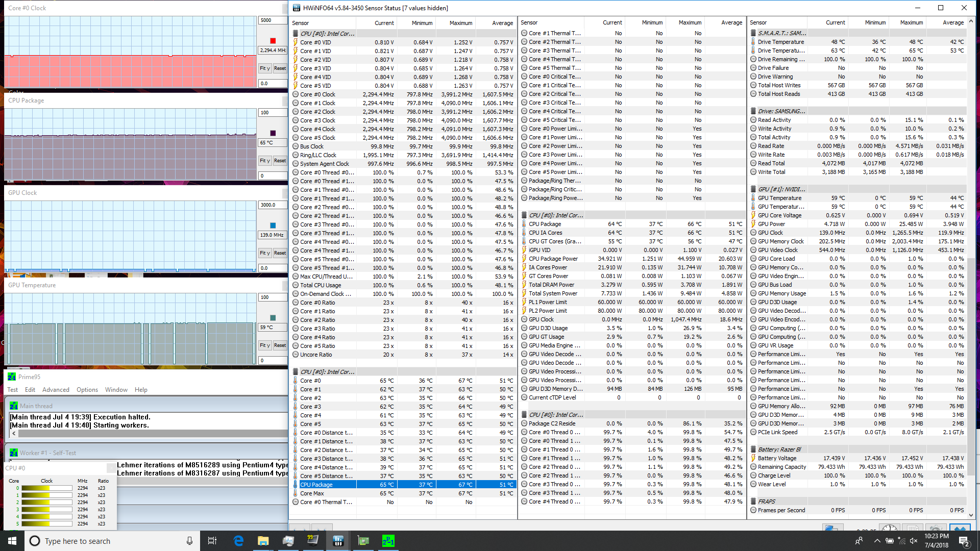Click the muted volume tray icon
The height and width of the screenshot is (551, 980).
point(914,541)
